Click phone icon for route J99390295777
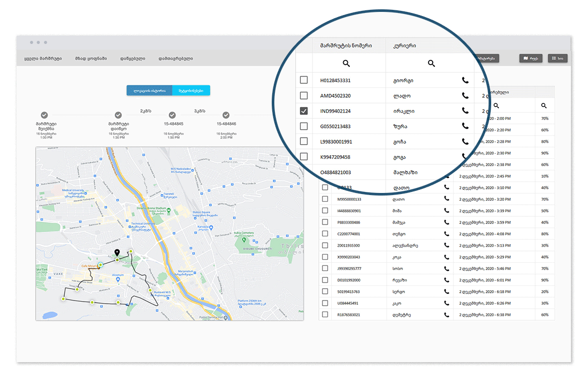Screen dimensions: 588x388 coord(446,268)
